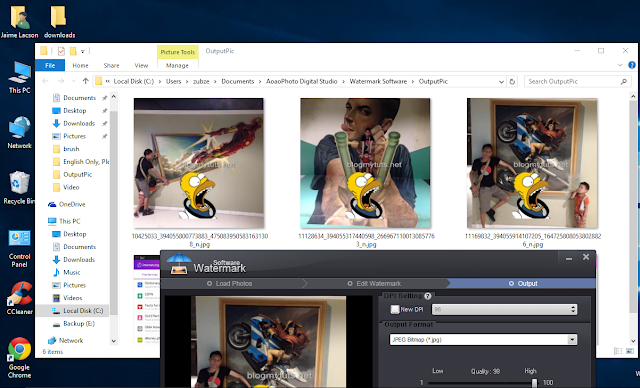640x388 pixels.
Task: Open the address bar history dropdown
Action: click(501, 82)
